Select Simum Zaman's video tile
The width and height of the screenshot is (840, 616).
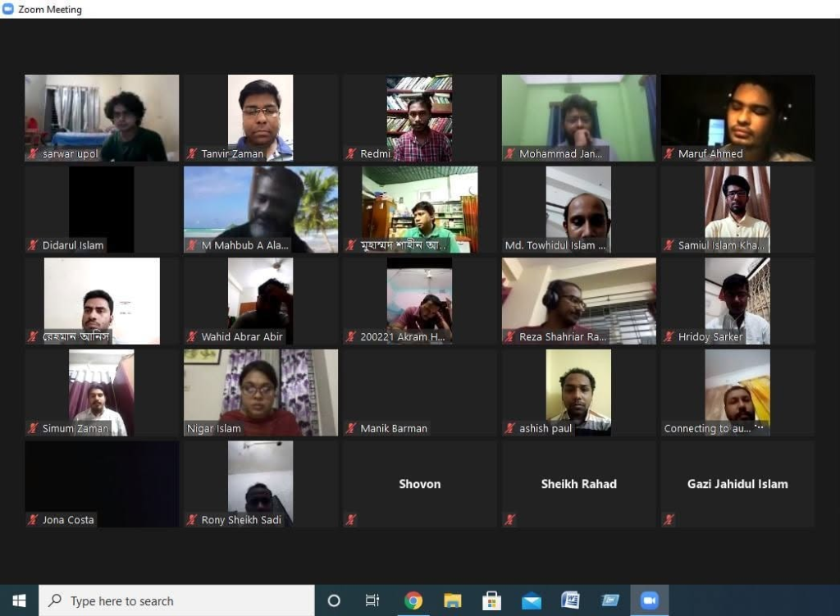tap(102, 393)
